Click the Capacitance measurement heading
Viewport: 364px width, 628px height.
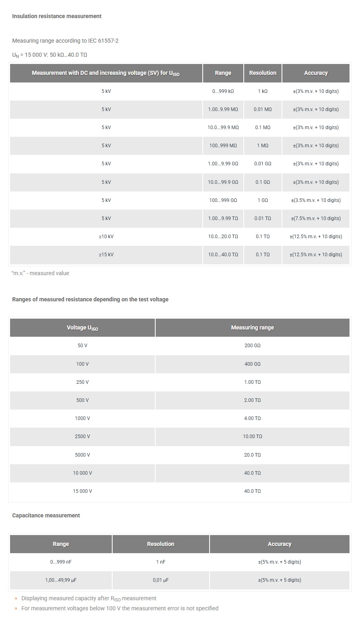[46, 515]
